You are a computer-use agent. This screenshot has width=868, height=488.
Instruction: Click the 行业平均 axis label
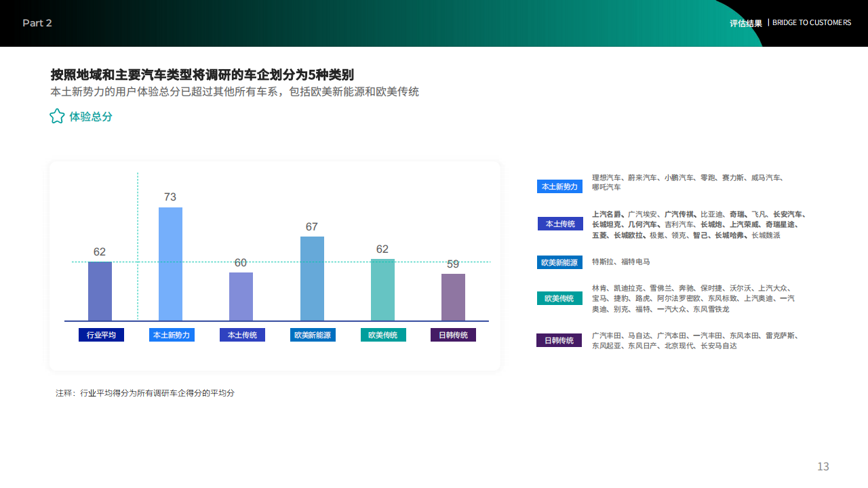[101, 335]
